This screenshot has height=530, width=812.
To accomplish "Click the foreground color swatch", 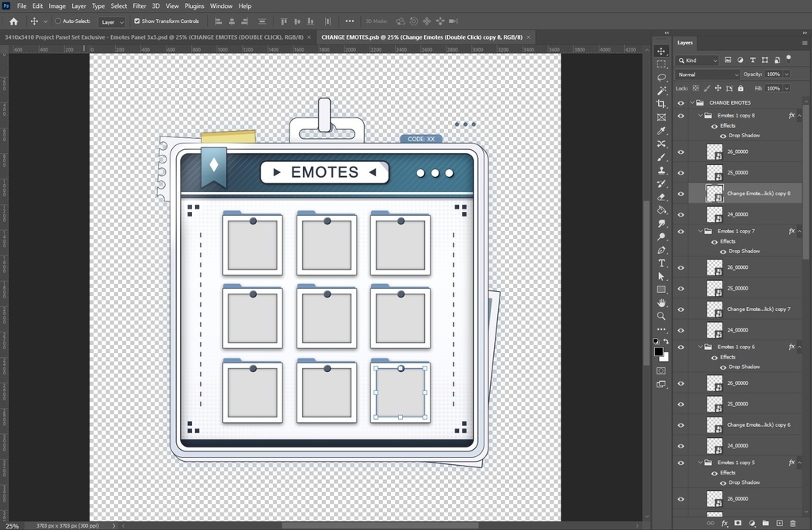I will (658, 351).
